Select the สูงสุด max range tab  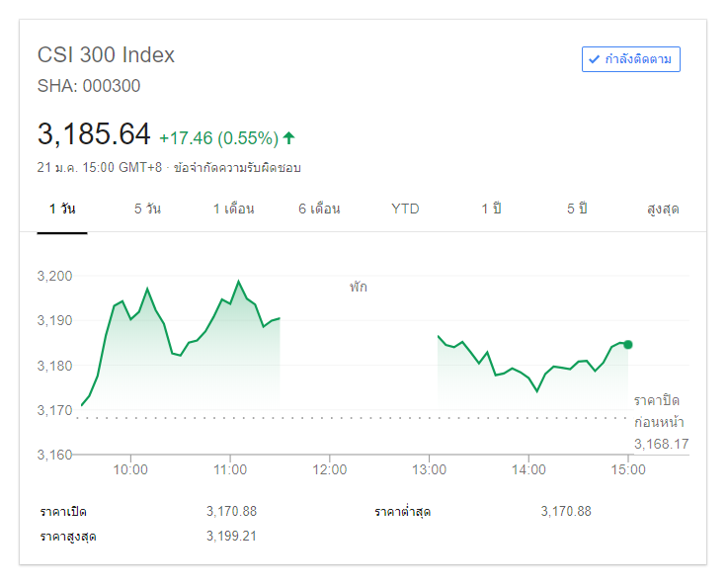coord(663,209)
